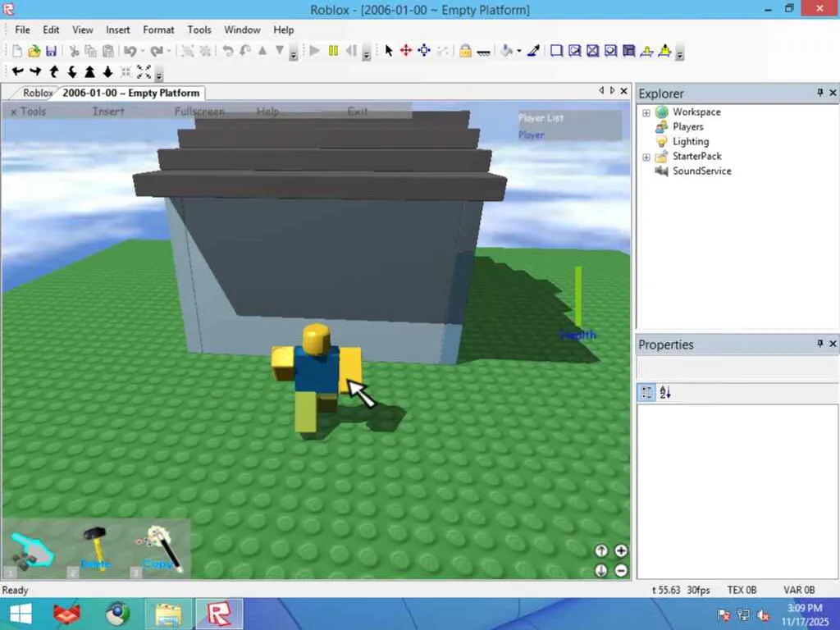Image resolution: width=840 pixels, height=630 pixels.
Task: Expand the Workspace tree node
Action: tap(646, 112)
